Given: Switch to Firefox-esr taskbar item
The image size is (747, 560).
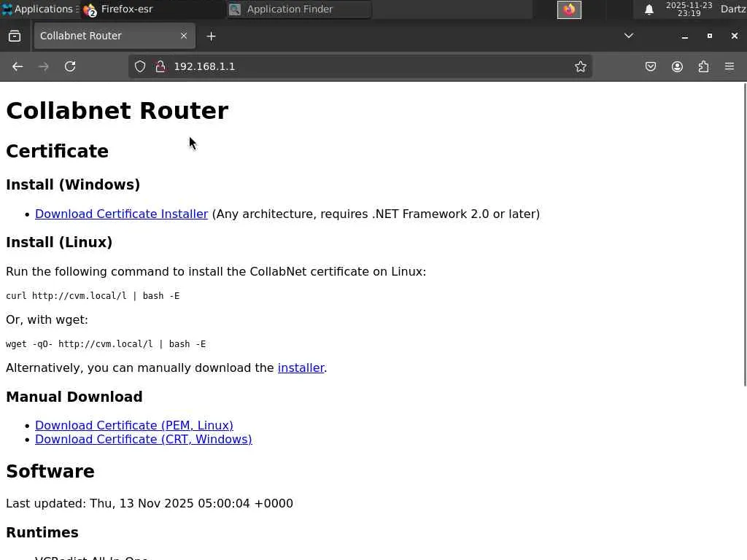Looking at the screenshot, I should click(152, 9).
